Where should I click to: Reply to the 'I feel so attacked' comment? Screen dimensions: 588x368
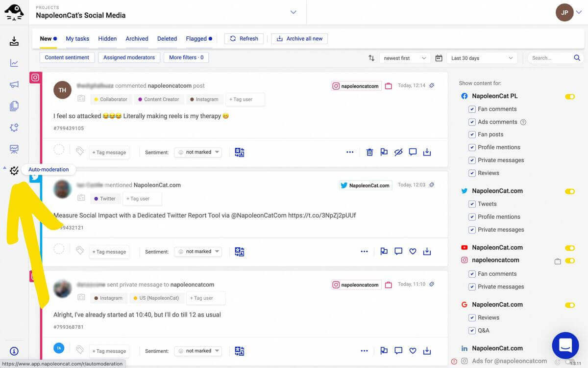coord(413,152)
